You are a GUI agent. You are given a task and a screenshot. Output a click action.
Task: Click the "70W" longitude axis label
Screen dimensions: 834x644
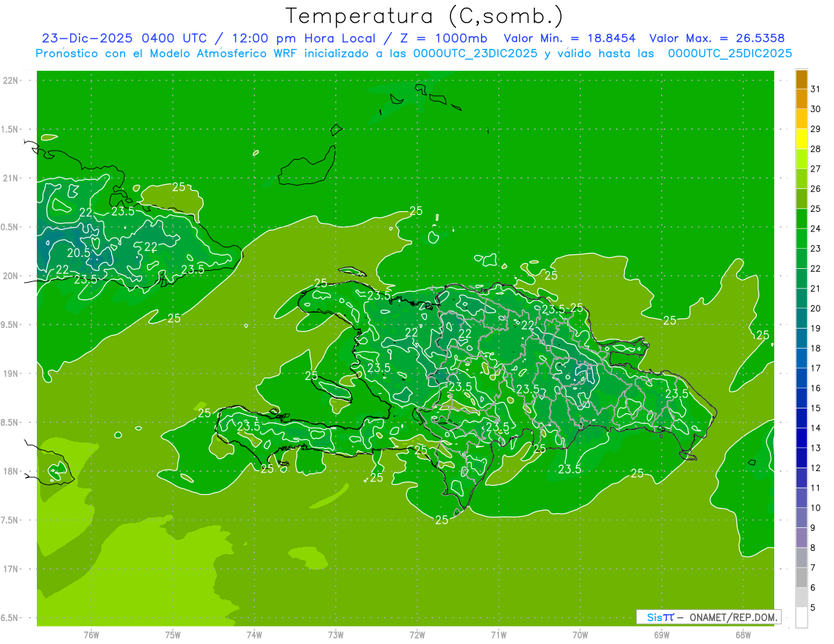click(580, 635)
